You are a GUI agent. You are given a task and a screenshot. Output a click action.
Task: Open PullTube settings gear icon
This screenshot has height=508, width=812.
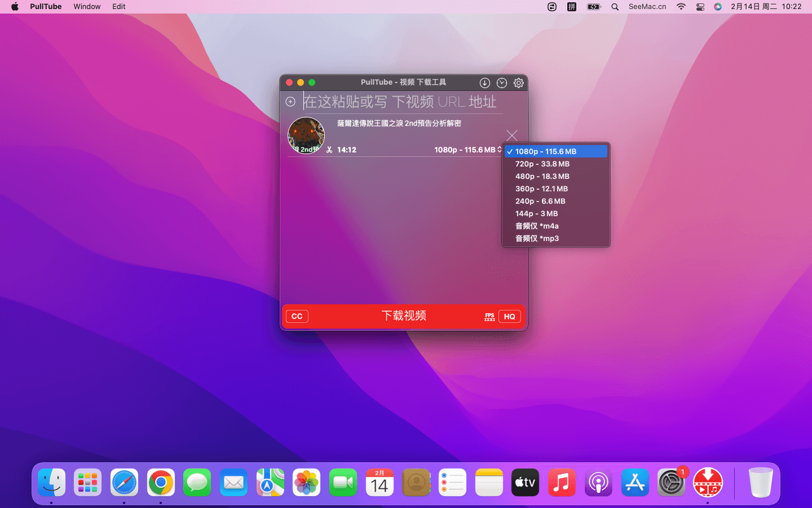[519, 83]
